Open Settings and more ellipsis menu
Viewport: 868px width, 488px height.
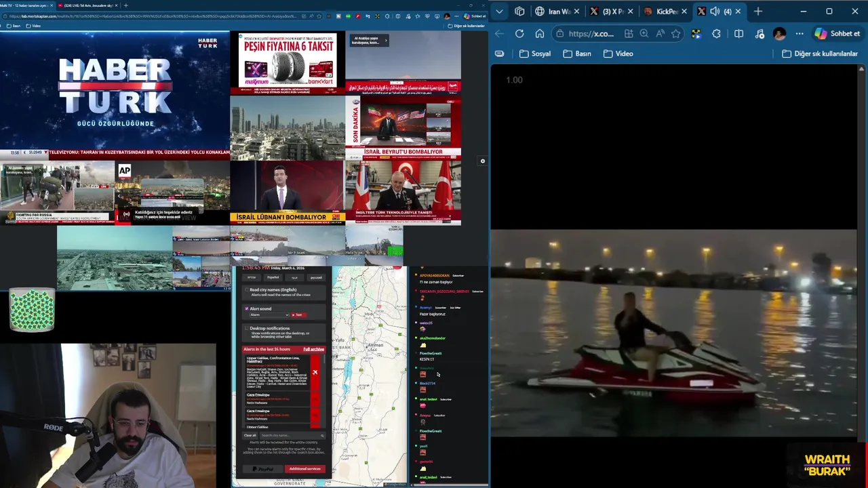click(800, 33)
